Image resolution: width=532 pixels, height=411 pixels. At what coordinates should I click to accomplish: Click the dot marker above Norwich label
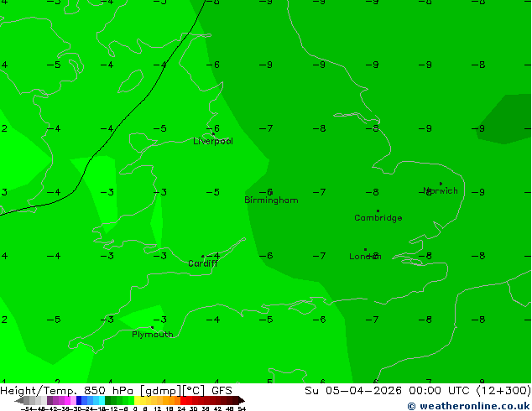441,184
